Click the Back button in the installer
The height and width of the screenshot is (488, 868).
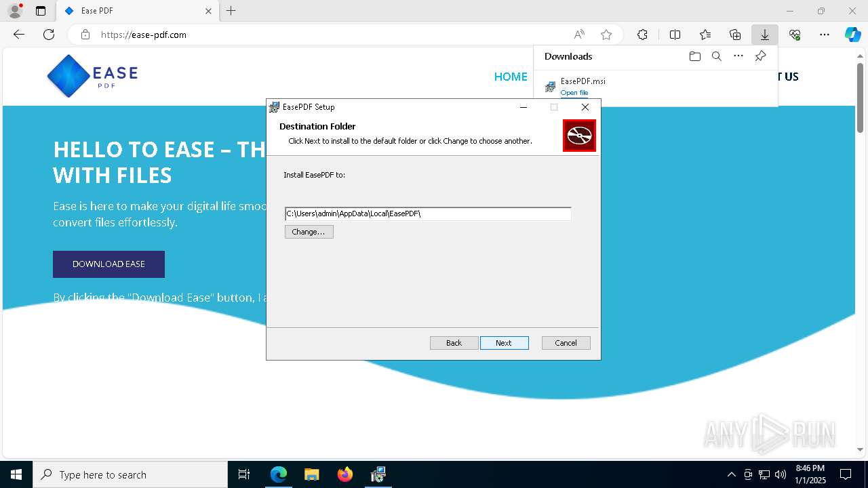tap(454, 343)
